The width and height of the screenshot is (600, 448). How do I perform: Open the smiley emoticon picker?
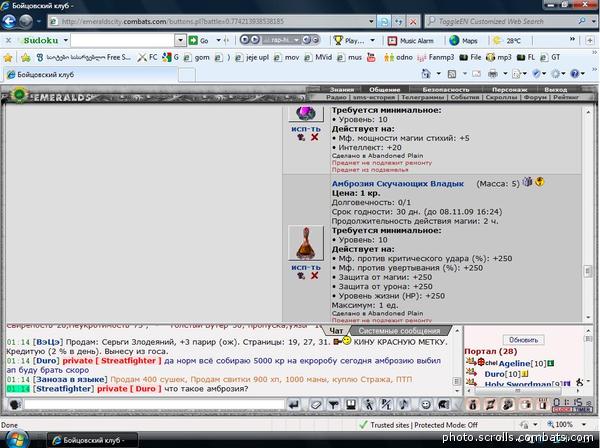pyautogui.click(x=425, y=404)
